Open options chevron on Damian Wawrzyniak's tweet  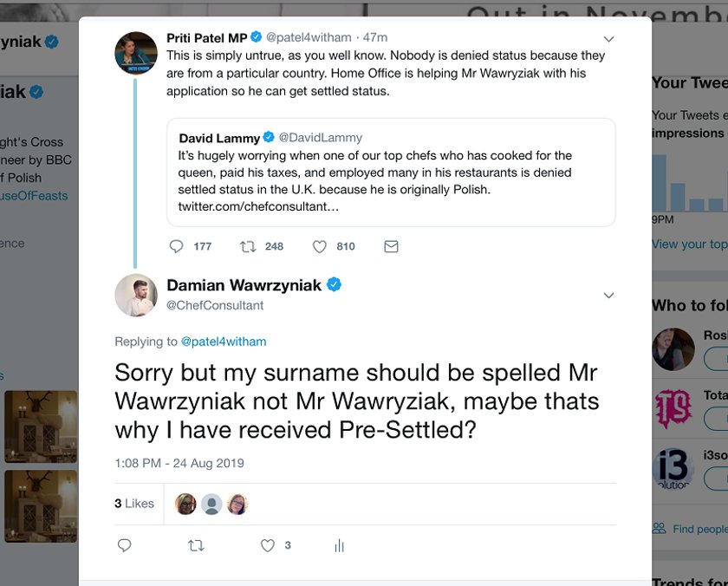(x=608, y=296)
